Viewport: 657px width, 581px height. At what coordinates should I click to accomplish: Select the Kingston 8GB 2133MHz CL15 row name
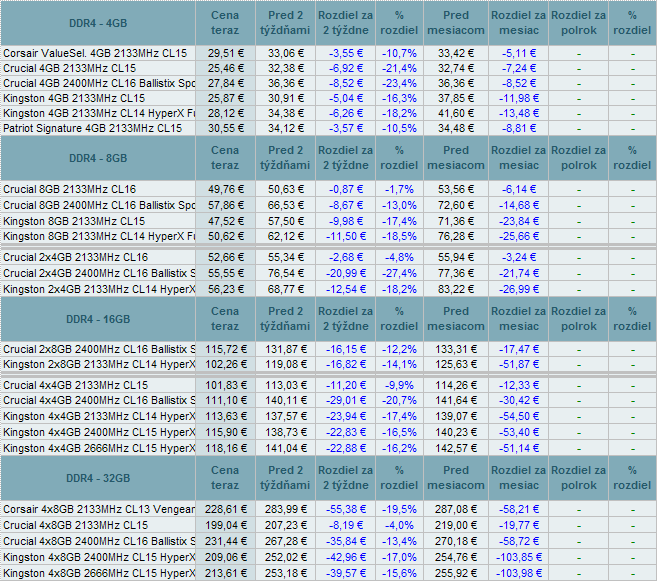(x=74, y=221)
